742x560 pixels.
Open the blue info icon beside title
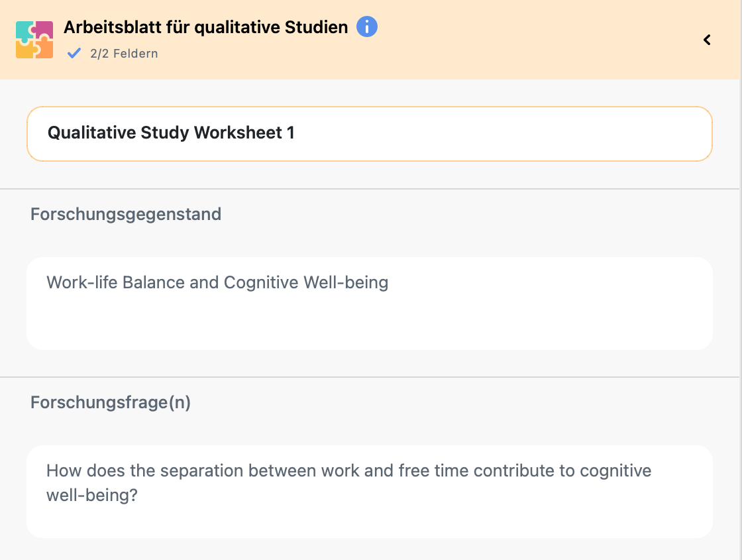pyautogui.click(x=367, y=27)
